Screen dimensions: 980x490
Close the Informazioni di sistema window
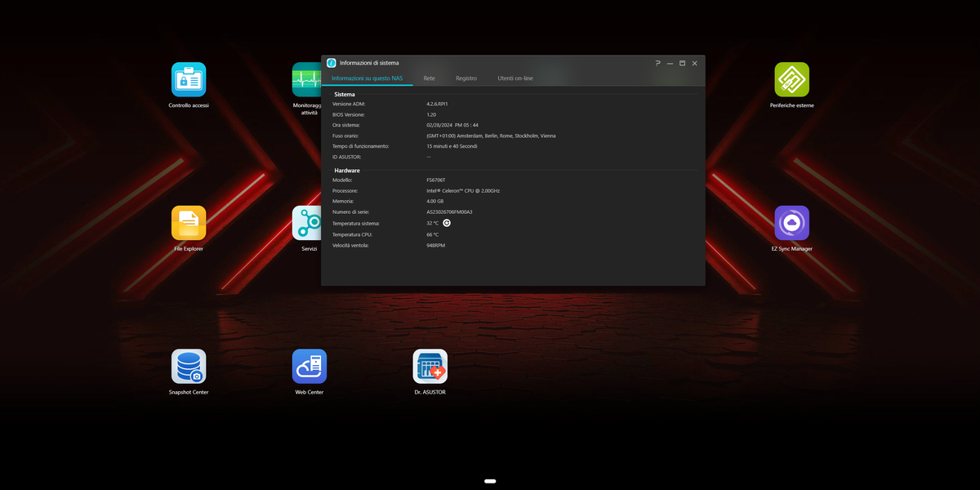[x=695, y=63]
